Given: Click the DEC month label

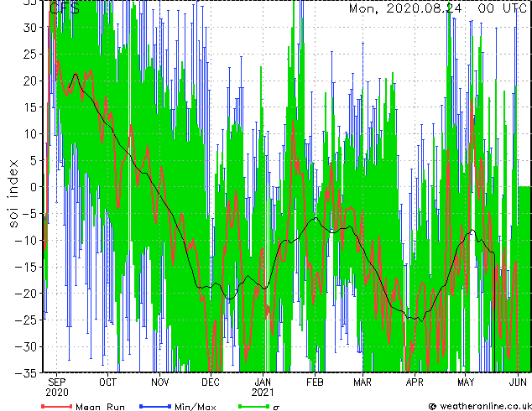Looking at the screenshot, I should (211, 382).
